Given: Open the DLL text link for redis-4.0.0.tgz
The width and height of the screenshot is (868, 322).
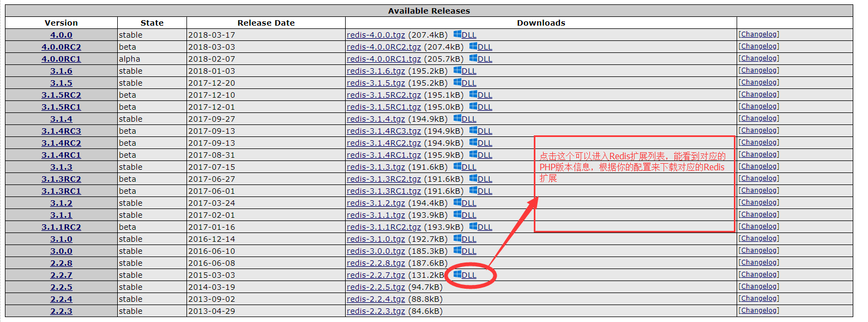Looking at the screenshot, I should tap(469, 35).
